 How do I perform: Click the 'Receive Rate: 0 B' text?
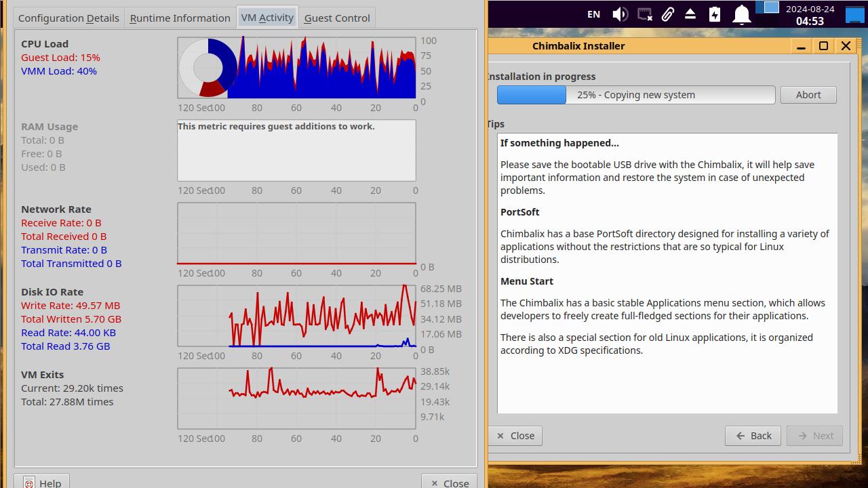[x=61, y=223]
